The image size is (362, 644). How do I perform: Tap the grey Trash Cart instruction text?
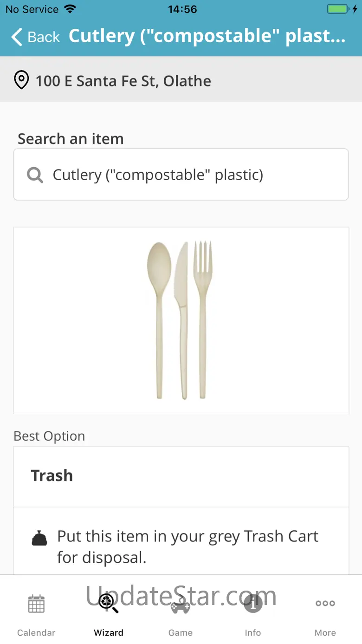[x=187, y=546]
